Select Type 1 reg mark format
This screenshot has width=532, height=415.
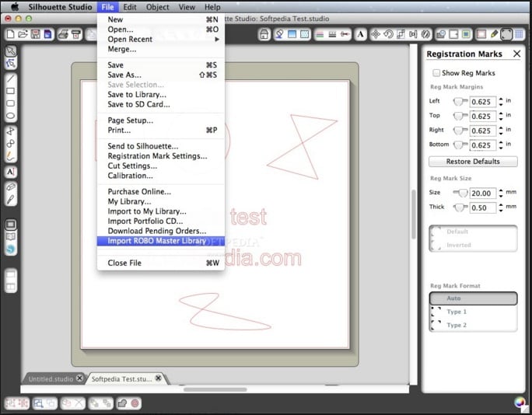click(x=473, y=312)
